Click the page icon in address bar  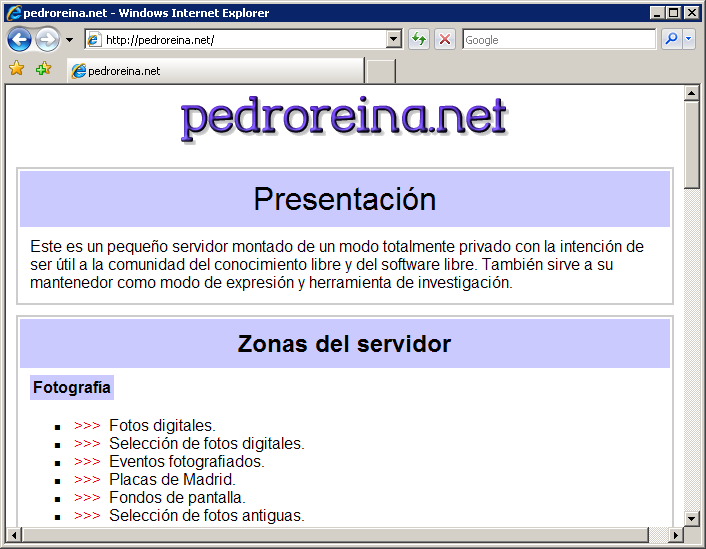coord(94,40)
